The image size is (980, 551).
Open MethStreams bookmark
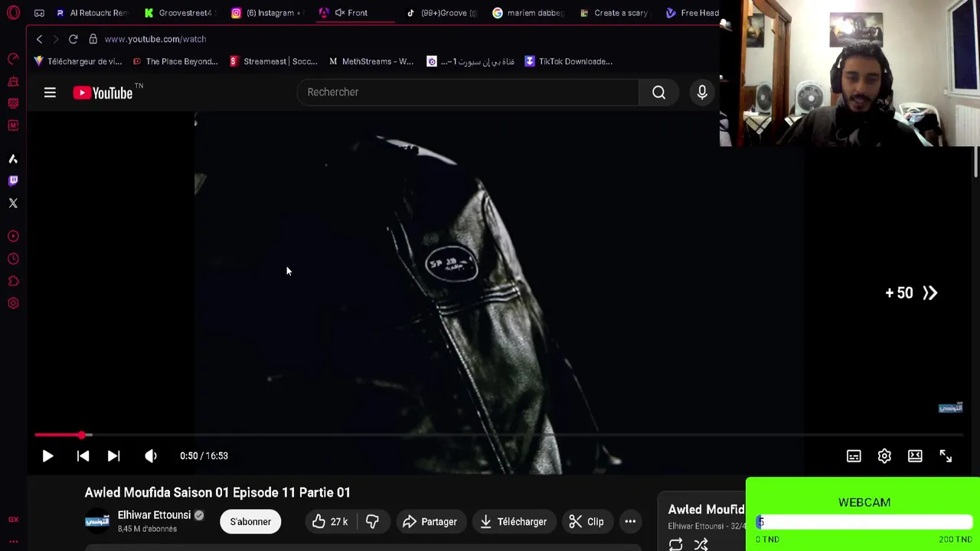(x=371, y=61)
